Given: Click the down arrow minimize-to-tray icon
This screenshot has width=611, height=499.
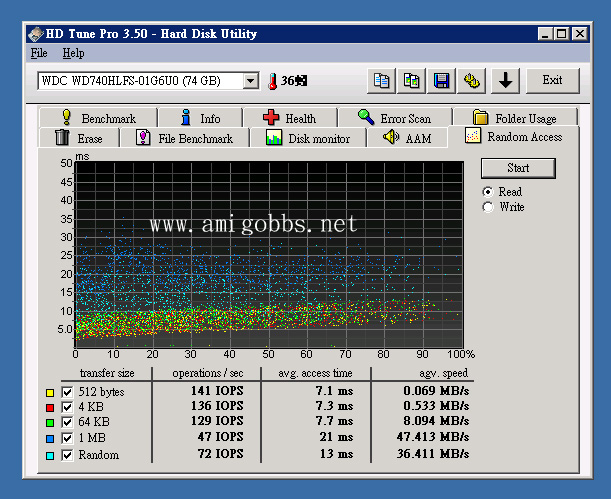Looking at the screenshot, I should (x=506, y=80).
